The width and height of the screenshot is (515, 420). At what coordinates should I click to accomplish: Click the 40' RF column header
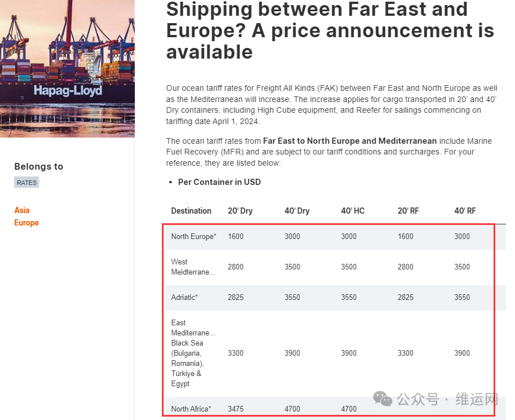click(x=465, y=211)
